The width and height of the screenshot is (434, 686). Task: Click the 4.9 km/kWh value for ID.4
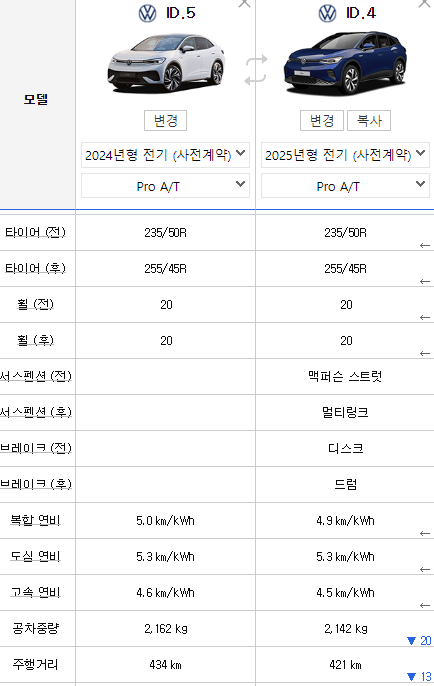pyautogui.click(x=345, y=521)
